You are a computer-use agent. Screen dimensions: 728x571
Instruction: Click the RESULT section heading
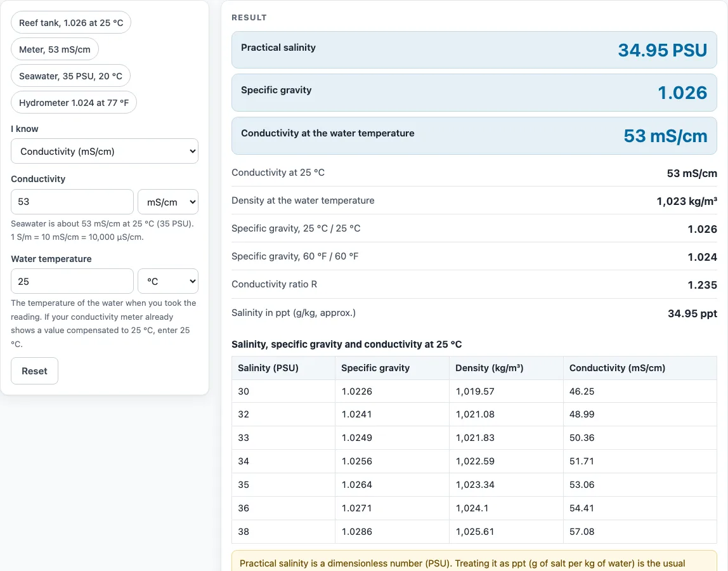pyautogui.click(x=249, y=18)
